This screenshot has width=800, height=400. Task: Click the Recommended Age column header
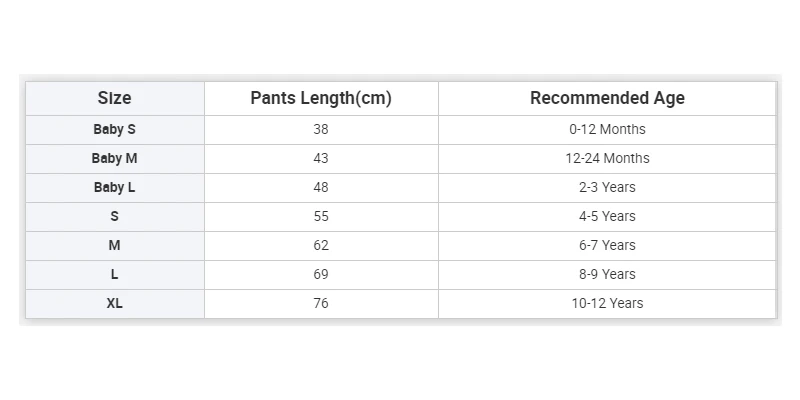(607, 98)
